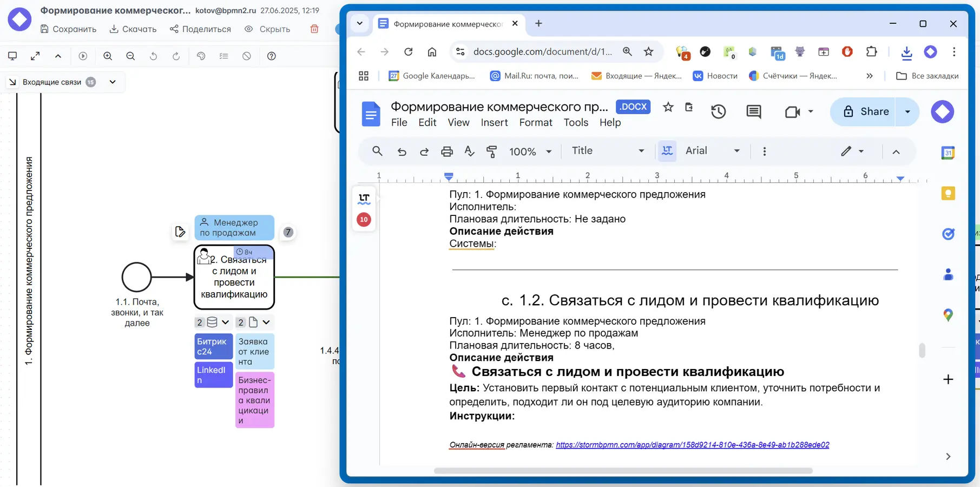Expand systems list dropdown with database icon
Screen dimensions: 980x487
tap(213, 323)
